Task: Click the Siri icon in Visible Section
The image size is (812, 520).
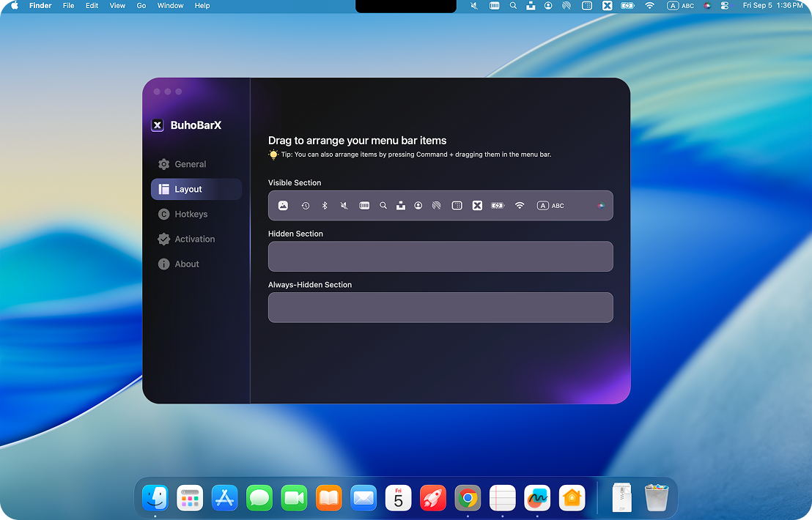Action: pos(601,205)
